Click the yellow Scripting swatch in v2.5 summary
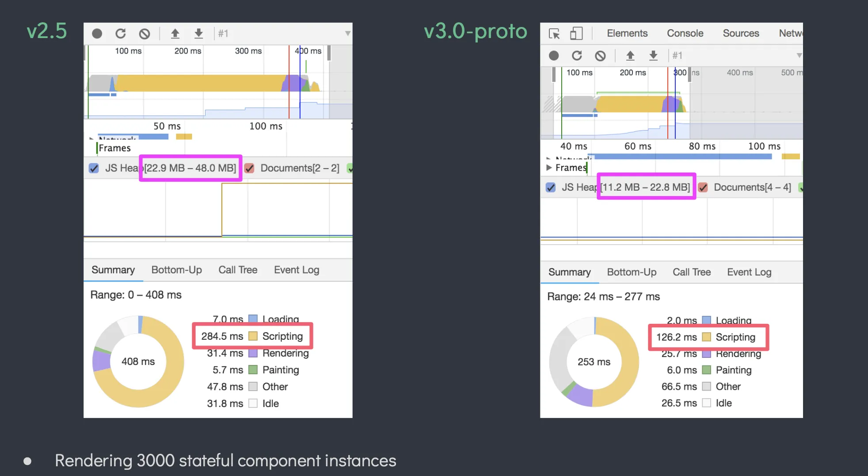The height and width of the screenshot is (476, 868). [253, 336]
